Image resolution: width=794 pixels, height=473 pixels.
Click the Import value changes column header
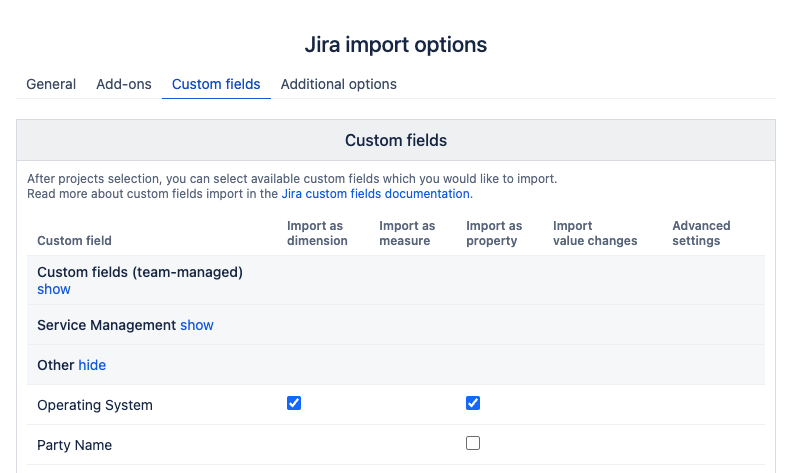pos(595,233)
